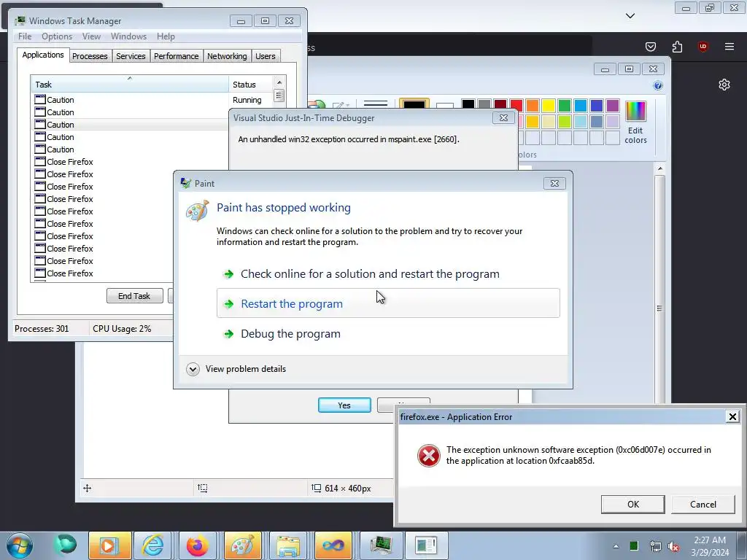Screen dimensions: 747x560
Task: Click Processes: 301 in status bar
Action: click(x=42, y=329)
